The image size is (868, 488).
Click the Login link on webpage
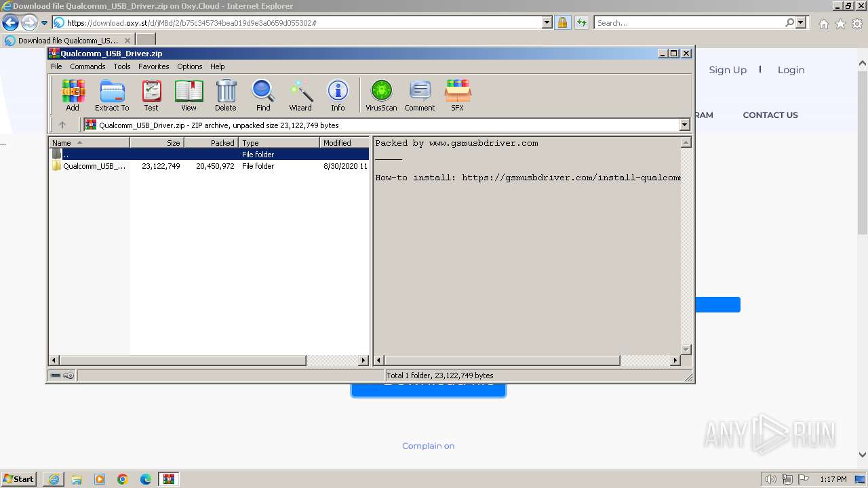[x=791, y=70]
